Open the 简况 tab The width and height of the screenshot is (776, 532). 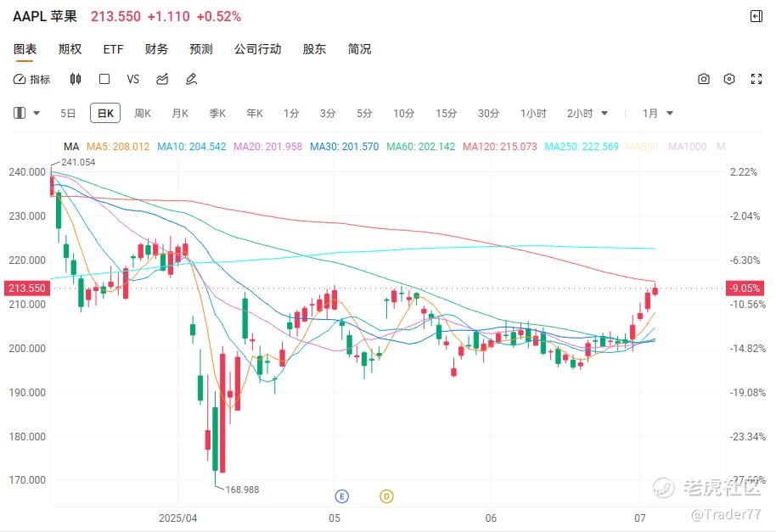coord(359,49)
